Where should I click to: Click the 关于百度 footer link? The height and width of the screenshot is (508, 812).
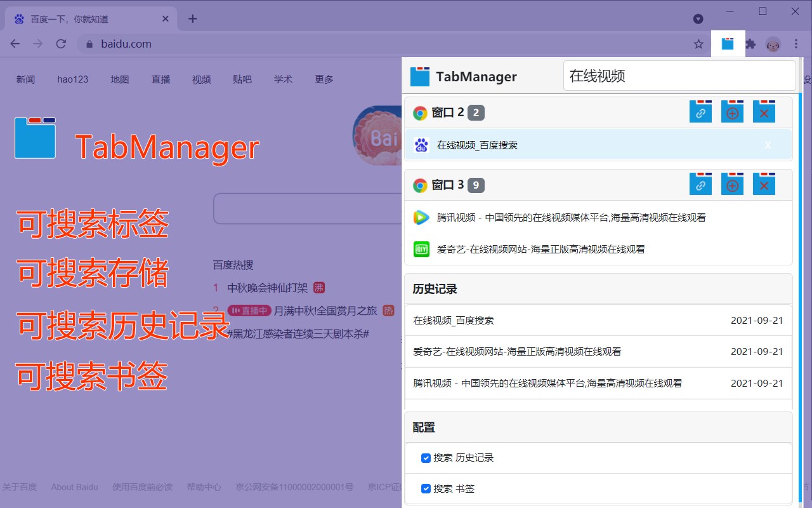(x=20, y=487)
